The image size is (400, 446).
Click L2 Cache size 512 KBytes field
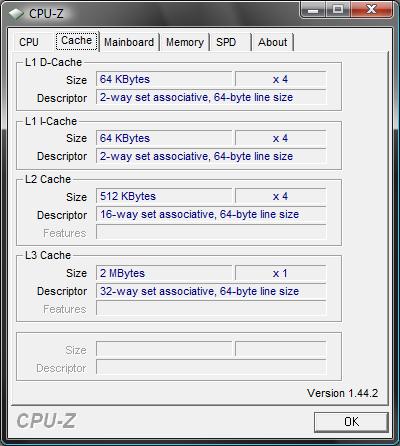[164, 196]
